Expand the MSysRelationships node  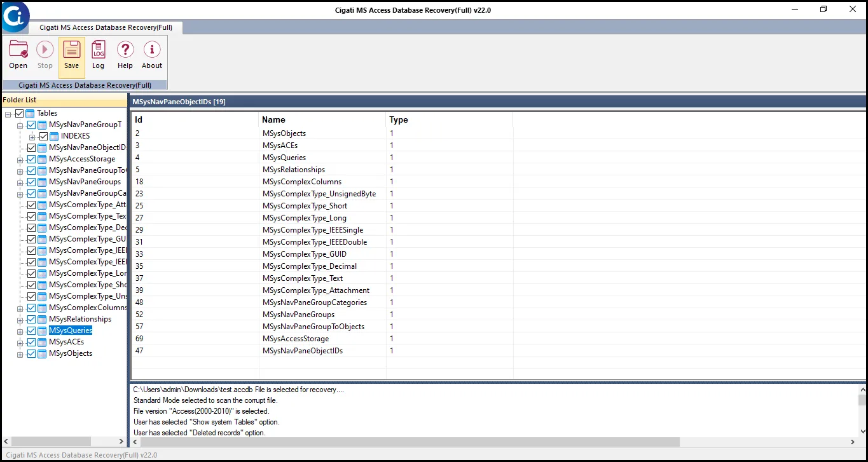click(20, 320)
